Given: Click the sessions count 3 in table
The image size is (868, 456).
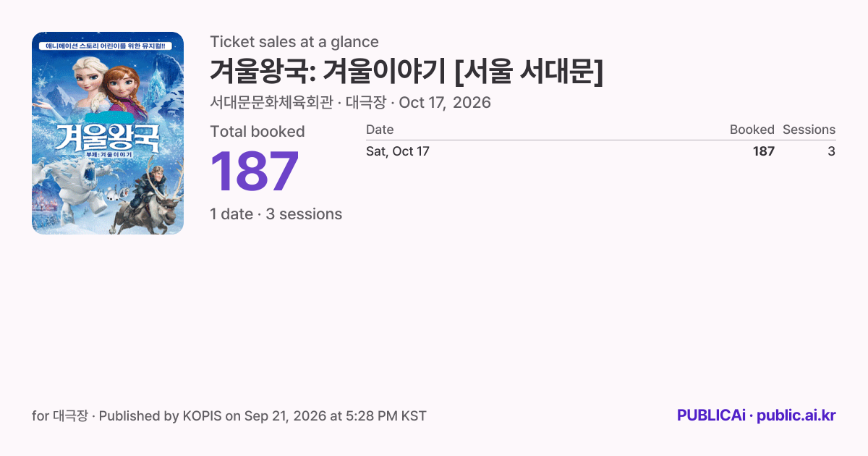Looking at the screenshot, I should (831, 151).
